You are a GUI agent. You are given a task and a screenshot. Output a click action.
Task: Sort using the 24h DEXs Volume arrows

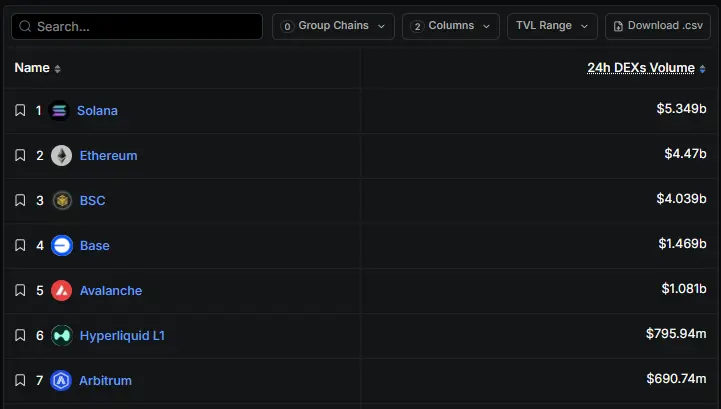tap(703, 69)
